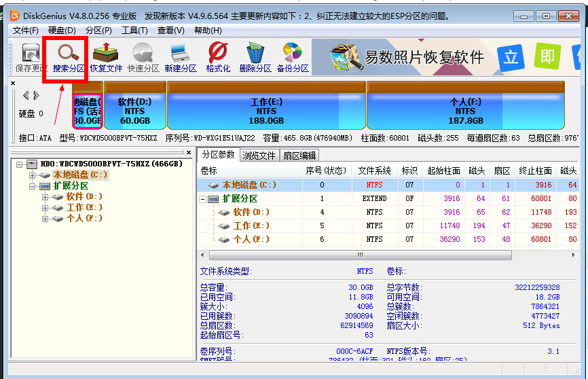The image size is (588, 379).
Task: Click the Save Changes (保存更改) toolbar icon
Action: 31,58
